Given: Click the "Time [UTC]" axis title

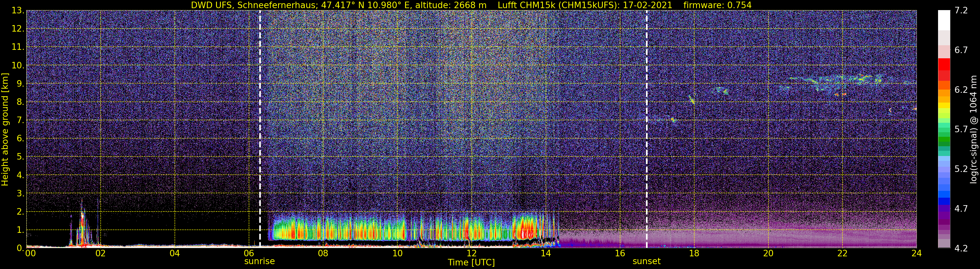Looking at the screenshot, I should click(x=471, y=262).
